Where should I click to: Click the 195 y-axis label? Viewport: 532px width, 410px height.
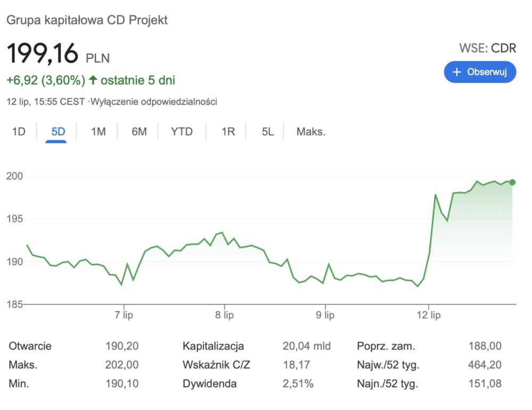pyautogui.click(x=14, y=219)
